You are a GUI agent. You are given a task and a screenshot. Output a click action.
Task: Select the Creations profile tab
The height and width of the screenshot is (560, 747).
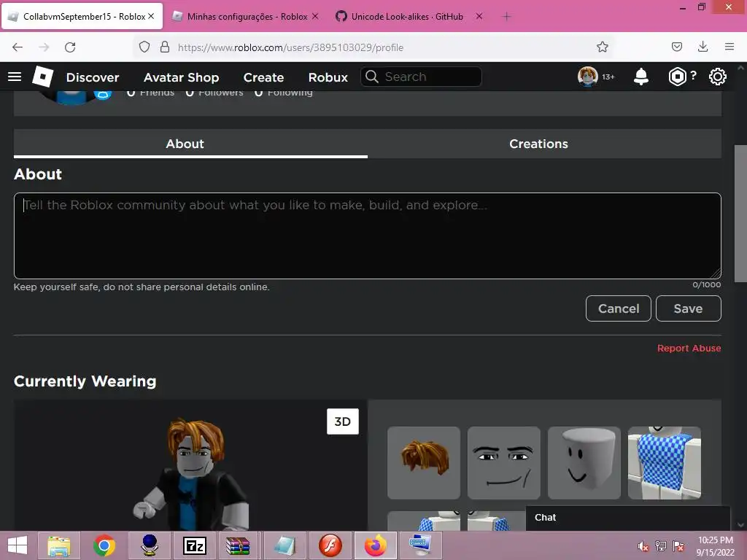(x=538, y=144)
